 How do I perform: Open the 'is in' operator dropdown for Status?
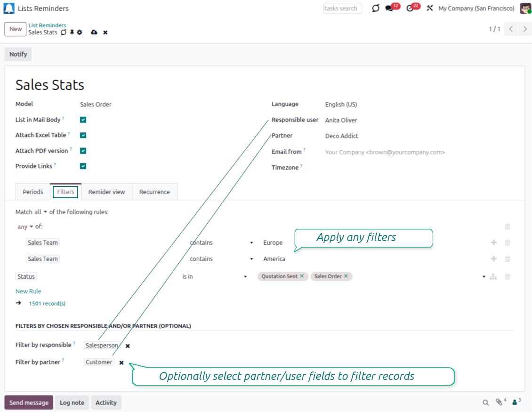coord(214,277)
